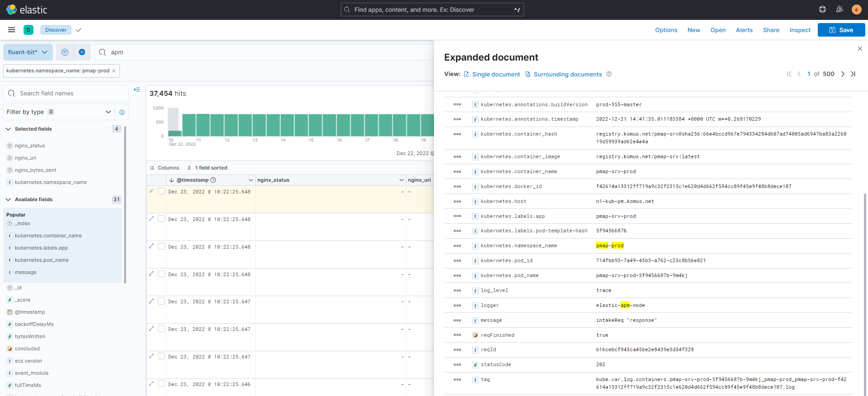868x396 pixels.
Task: Click the query bar containing apm
Action: (x=265, y=52)
